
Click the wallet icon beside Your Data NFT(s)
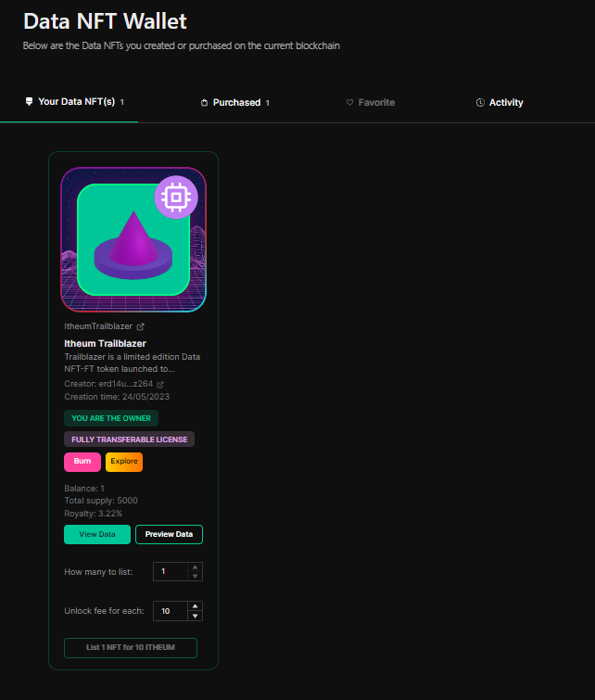coord(29,102)
